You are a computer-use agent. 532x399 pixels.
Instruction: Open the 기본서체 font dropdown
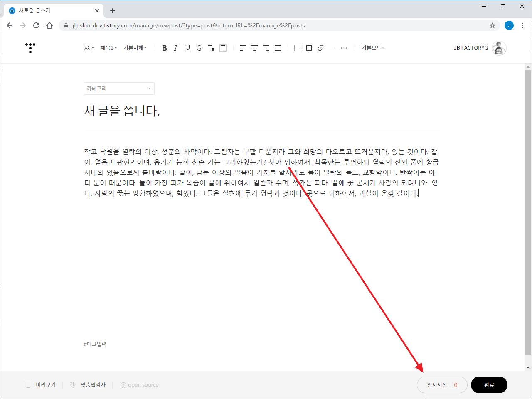coord(135,48)
